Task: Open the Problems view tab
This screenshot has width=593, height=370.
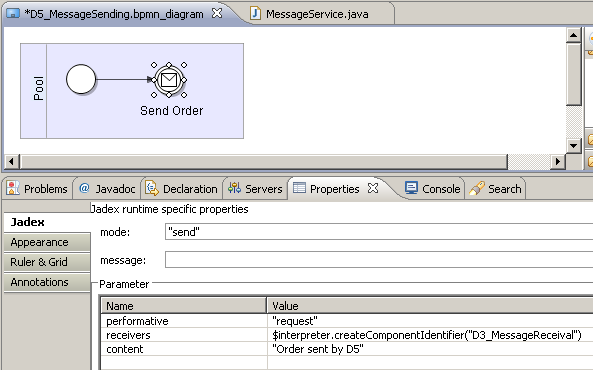Action: [x=37, y=188]
